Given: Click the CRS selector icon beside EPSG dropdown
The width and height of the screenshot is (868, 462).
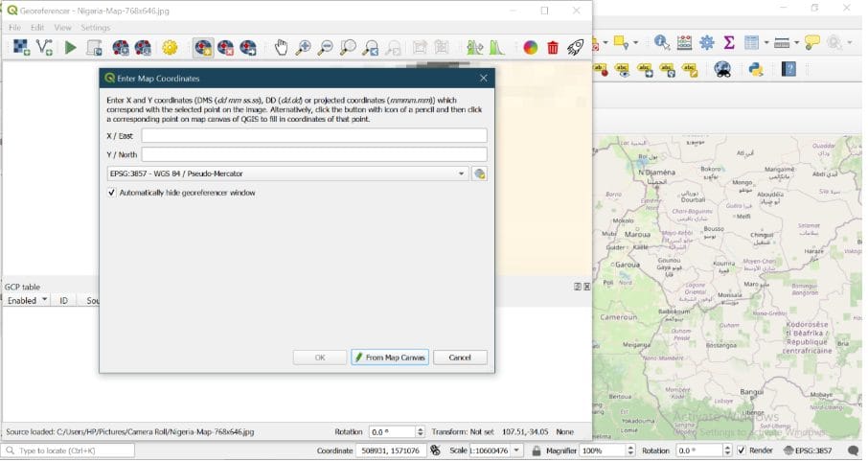Looking at the screenshot, I should coord(480,173).
